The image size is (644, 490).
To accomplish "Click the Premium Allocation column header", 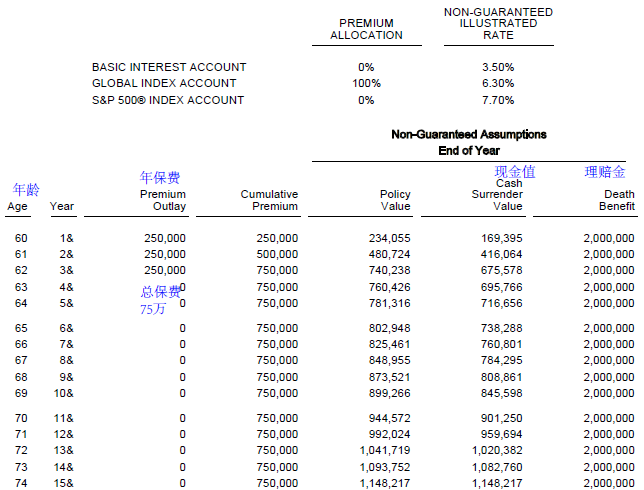I will (x=366, y=29).
